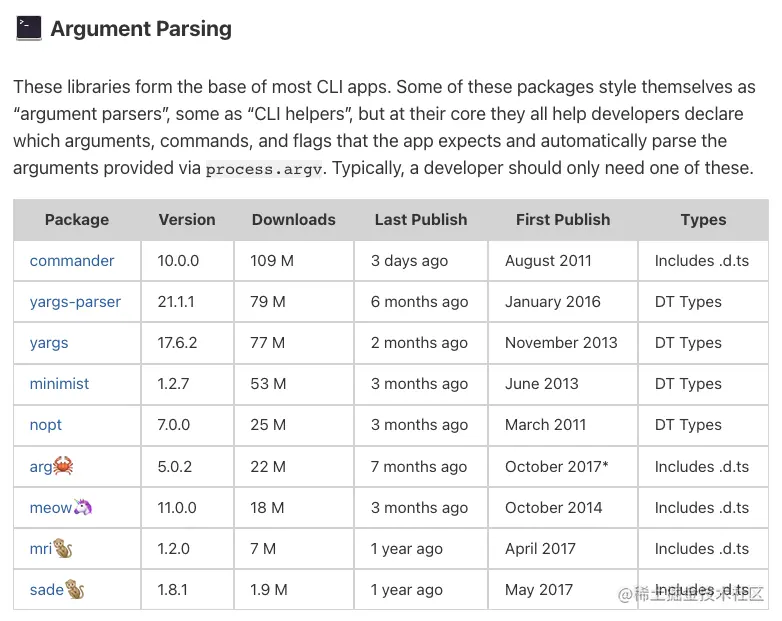Open the mri package link
Viewport: 782px width, 621px height.
[x=41, y=548]
